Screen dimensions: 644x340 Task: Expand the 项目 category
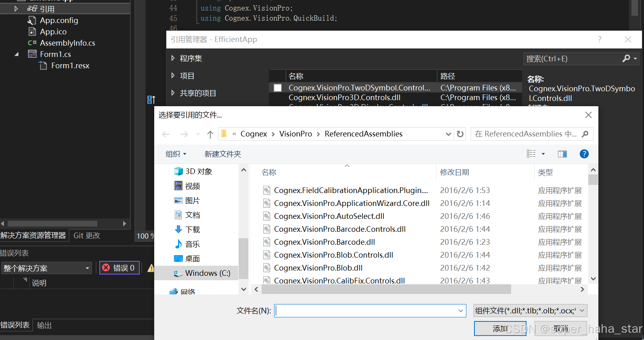pyautogui.click(x=173, y=76)
